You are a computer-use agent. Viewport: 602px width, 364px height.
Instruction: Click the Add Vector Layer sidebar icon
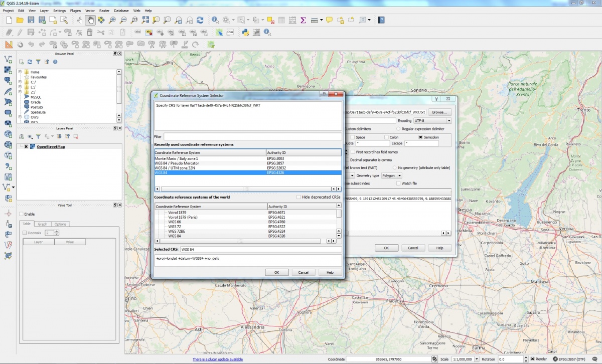(x=8, y=60)
